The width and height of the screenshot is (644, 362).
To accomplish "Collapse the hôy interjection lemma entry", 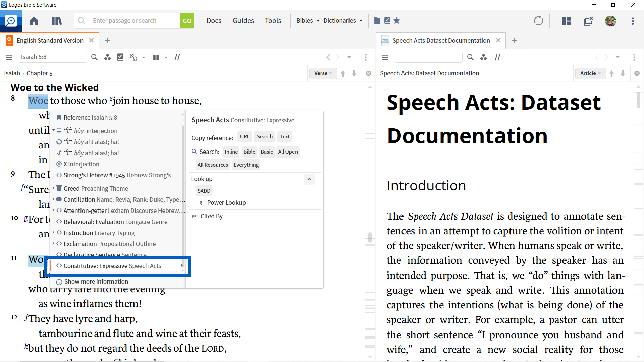I will tap(53, 131).
